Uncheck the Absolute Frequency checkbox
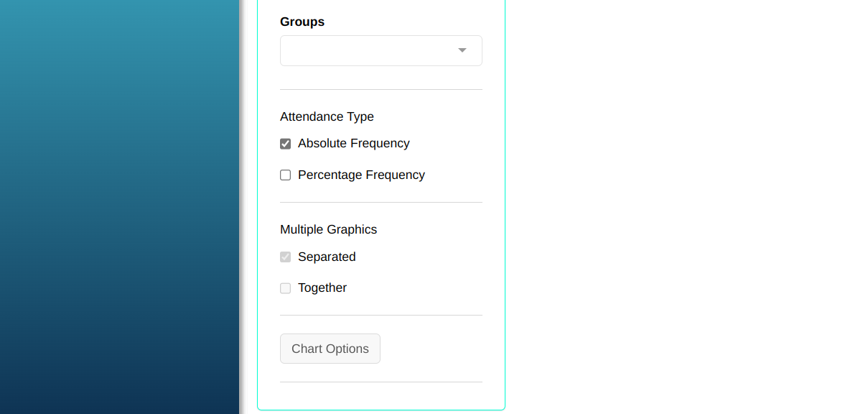The image size is (868, 414). [x=286, y=144]
